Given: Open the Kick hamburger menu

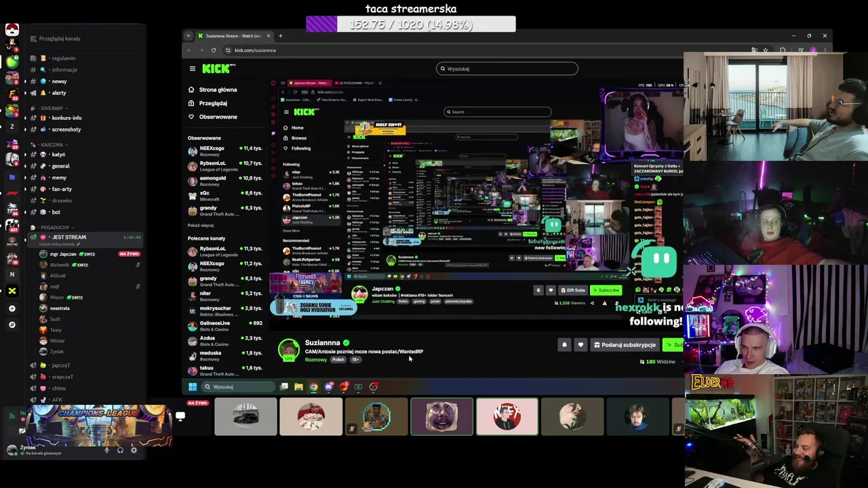Looking at the screenshot, I should click(193, 68).
